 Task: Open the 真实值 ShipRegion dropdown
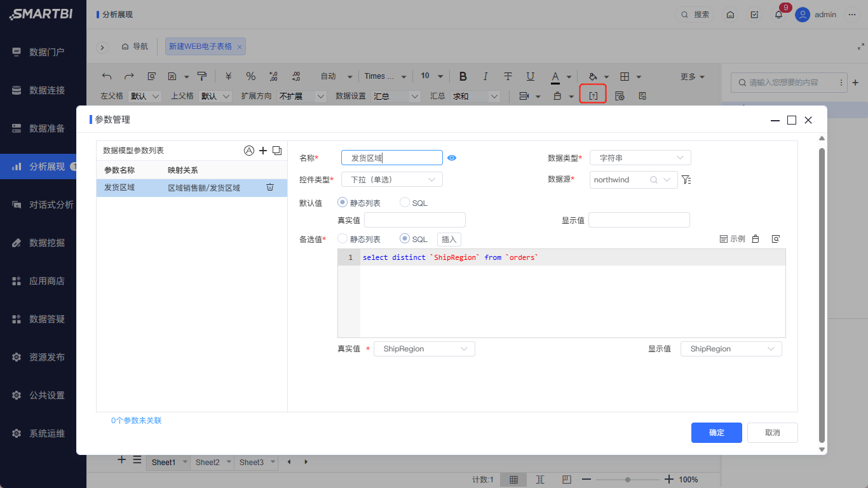coord(424,349)
